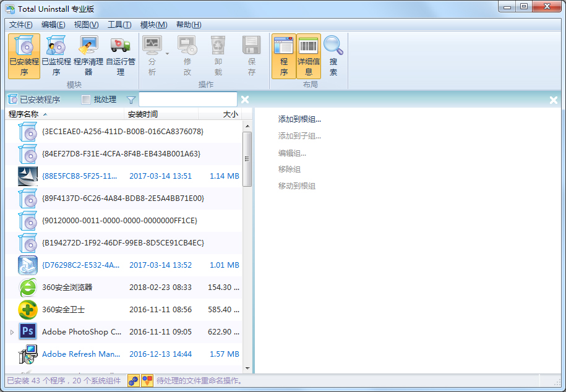Sort by 程序名称 column header
566x392 pixels.
64,114
